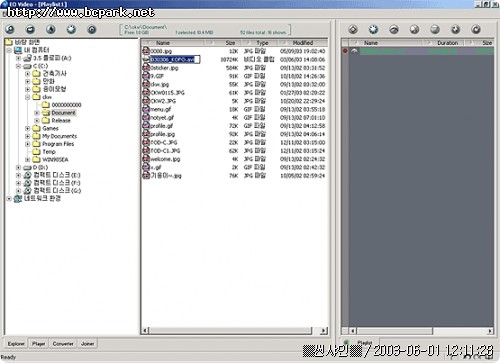The height and width of the screenshot is (363, 500).
Task: Click the bright starburst button in playlist toolbar
Action: coord(373,30)
